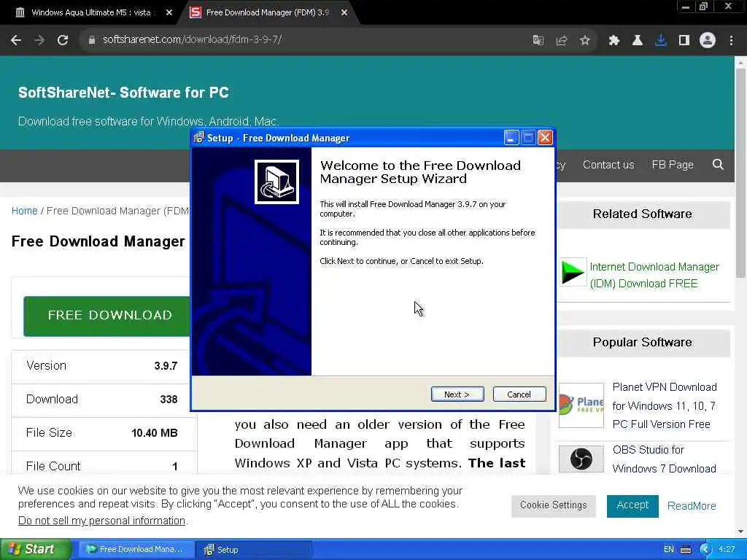Open Cookie Settings
This screenshot has width=747, height=560.
click(553, 505)
